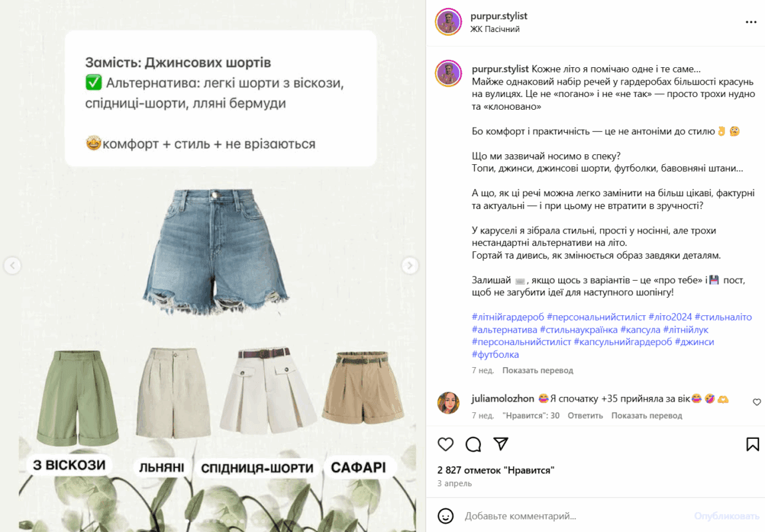Image resolution: width=765 pixels, height=532 pixels.
Task: Open ЖК Пасічний location link
Action: pos(495,29)
